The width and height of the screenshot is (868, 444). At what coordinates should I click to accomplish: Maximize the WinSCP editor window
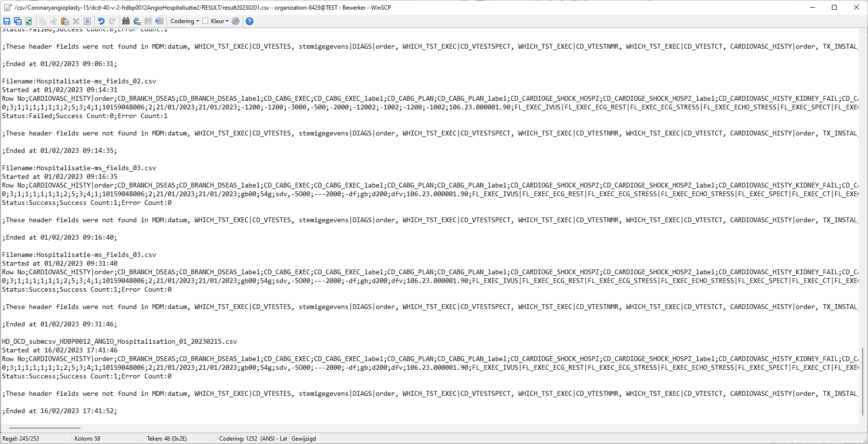pyautogui.click(x=834, y=7)
